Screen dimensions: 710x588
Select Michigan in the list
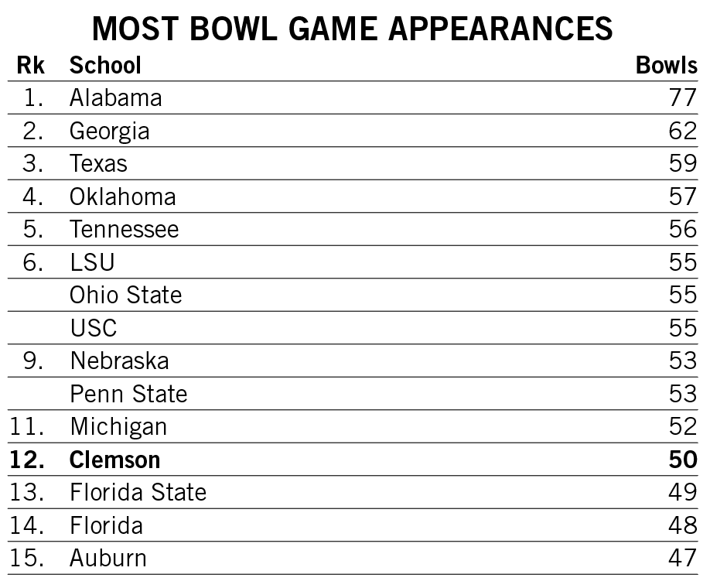tap(118, 428)
